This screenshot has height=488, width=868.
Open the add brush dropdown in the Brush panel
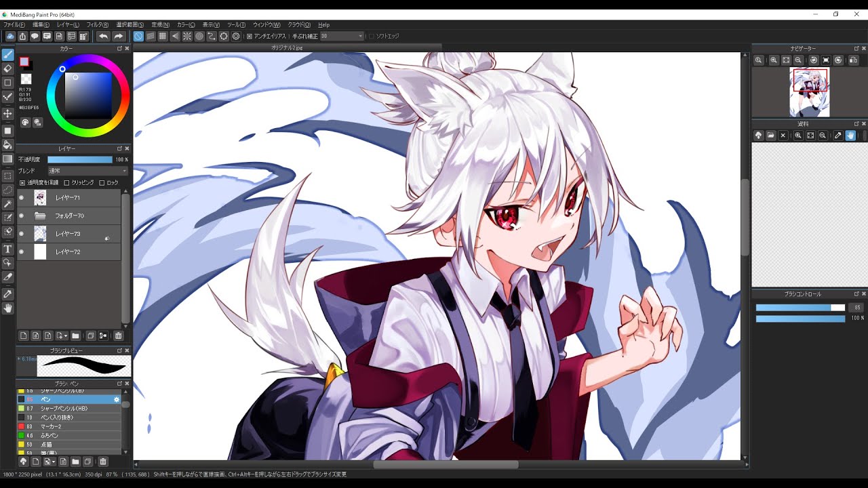(x=49, y=462)
